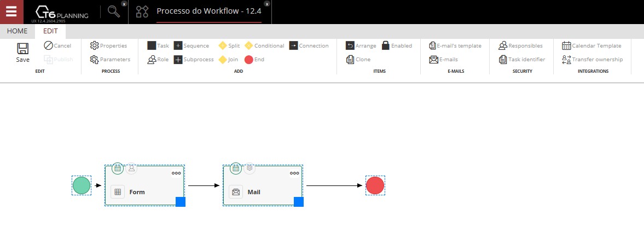The width and height of the screenshot is (644, 250).
Task: Open the Mail task three-dot menu
Action: point(294,173)
